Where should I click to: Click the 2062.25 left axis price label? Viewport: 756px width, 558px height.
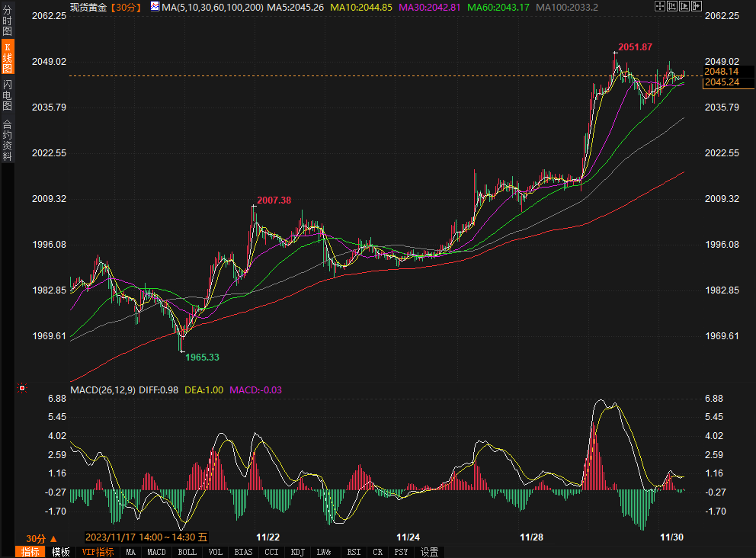pos(50,16)
